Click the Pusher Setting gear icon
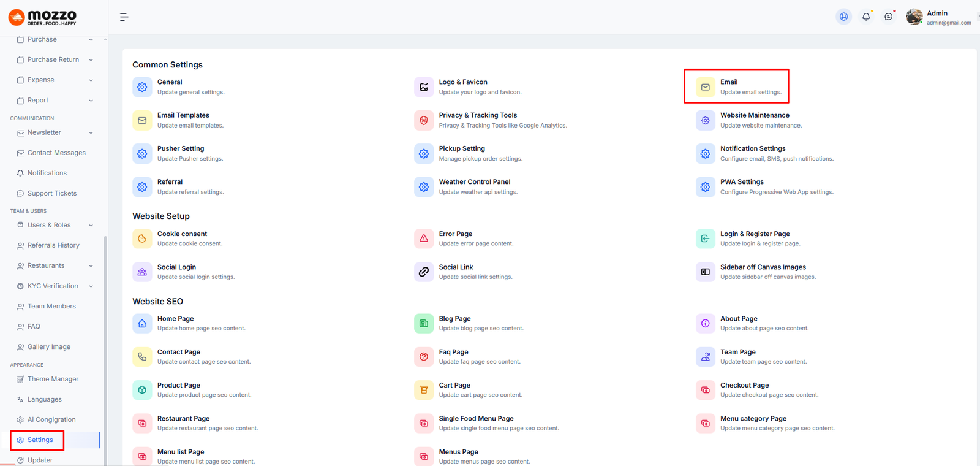The width and height of the screenshot is (980, 466). pos(142,153)
